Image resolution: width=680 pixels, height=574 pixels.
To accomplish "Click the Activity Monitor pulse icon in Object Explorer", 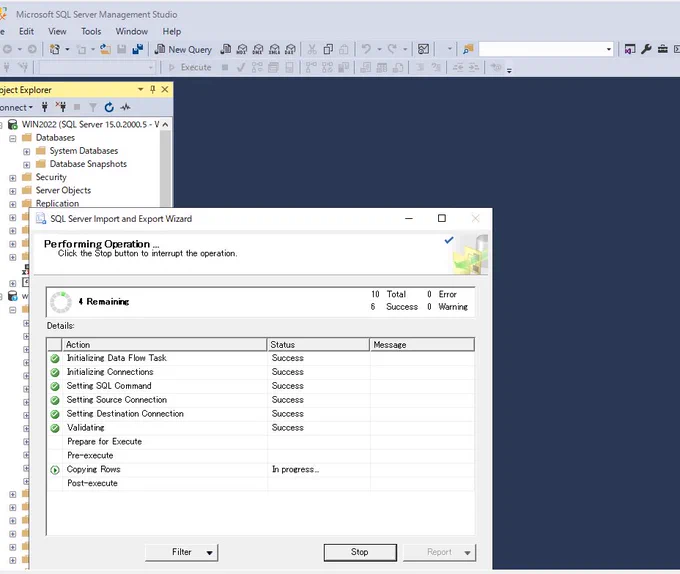I will click(x=125, y=107).
